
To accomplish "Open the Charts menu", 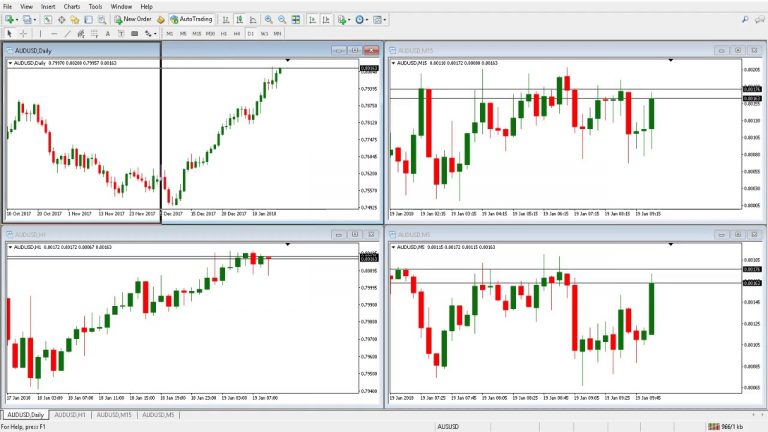I will pos(71,6).
